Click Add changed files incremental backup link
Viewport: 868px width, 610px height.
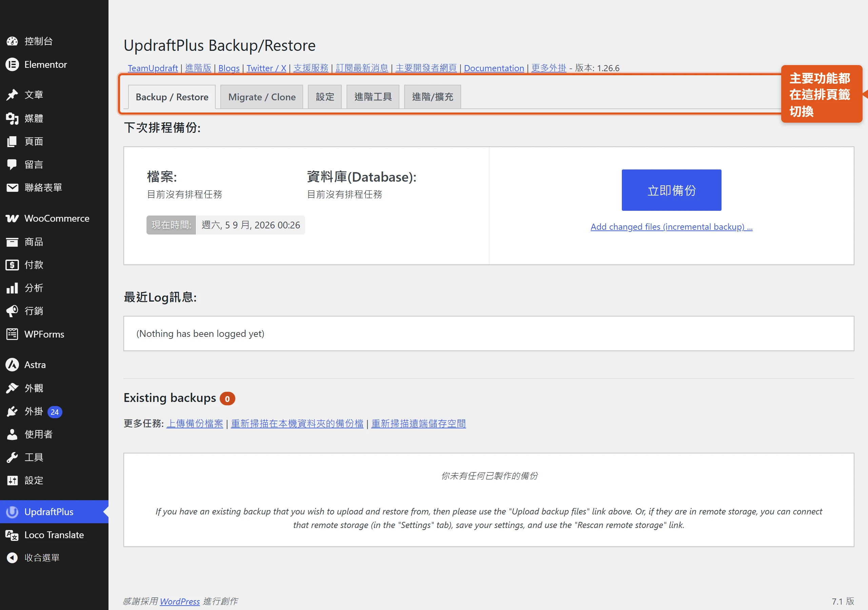[x=671, y=227]
